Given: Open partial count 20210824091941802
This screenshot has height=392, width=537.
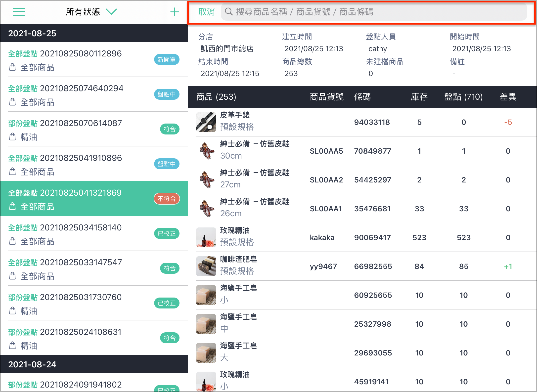Looking at the screenshot, I should 94,383.
